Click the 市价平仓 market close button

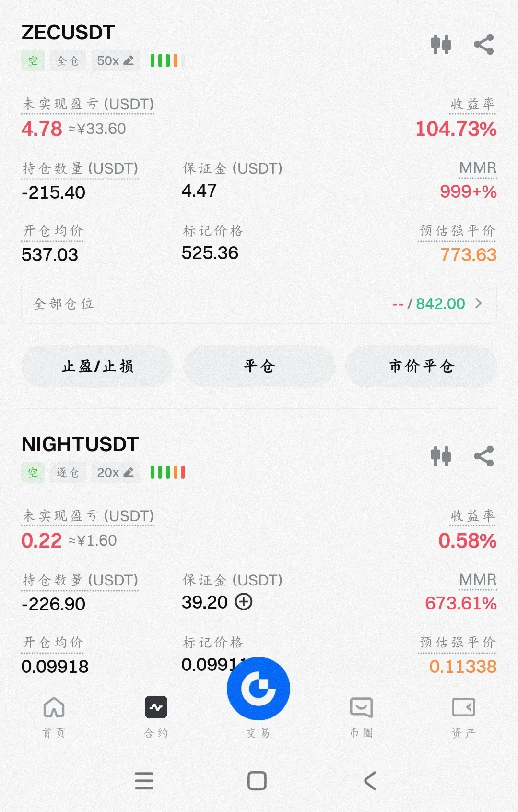421,366
